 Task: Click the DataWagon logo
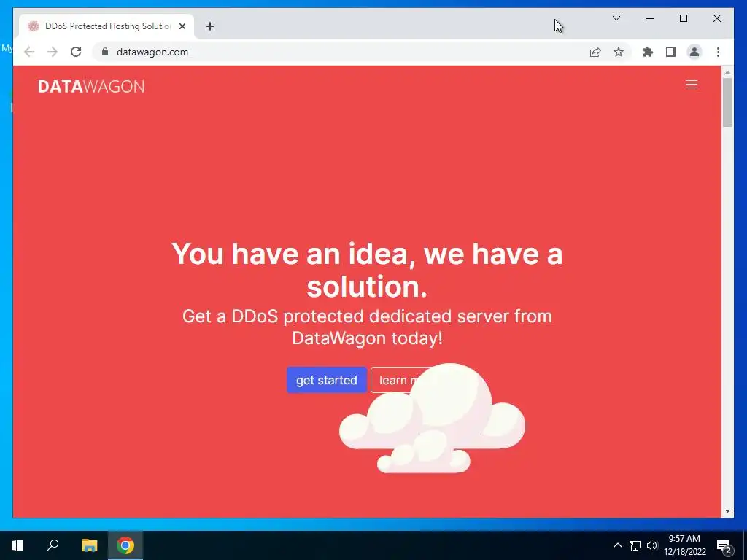pyautogui.click(x=91, y=86)
